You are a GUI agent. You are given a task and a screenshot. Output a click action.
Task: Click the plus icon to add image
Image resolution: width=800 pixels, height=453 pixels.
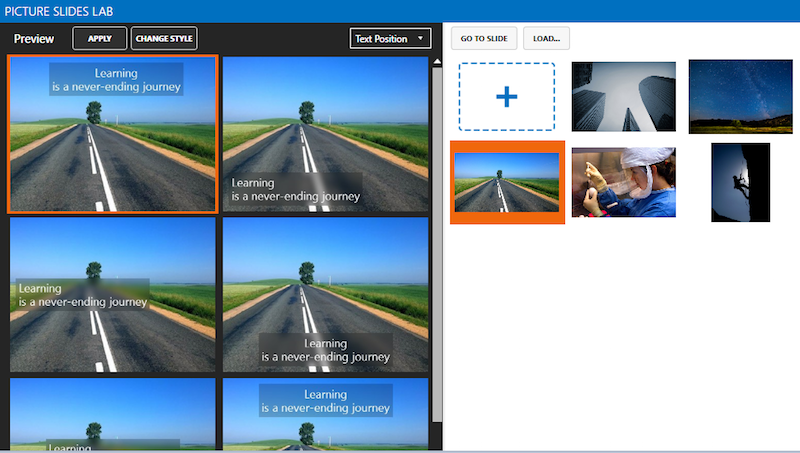click(x=507, y=97)
